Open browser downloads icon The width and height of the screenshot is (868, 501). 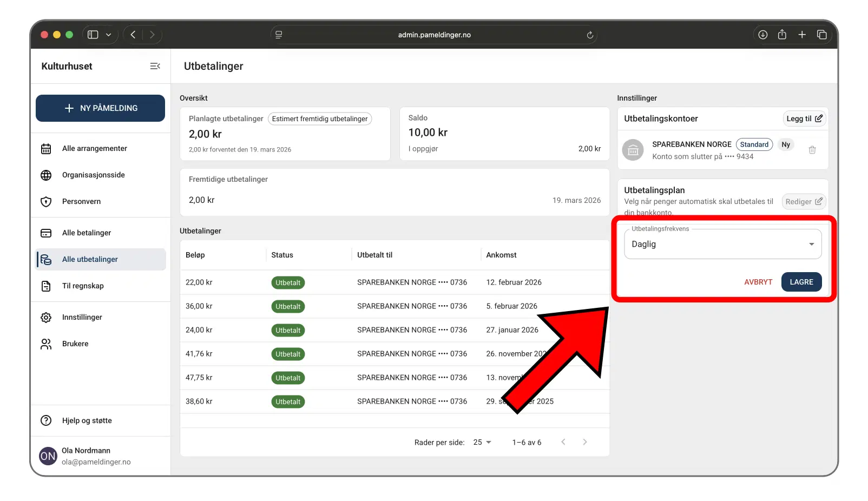(x=762, y=35)
